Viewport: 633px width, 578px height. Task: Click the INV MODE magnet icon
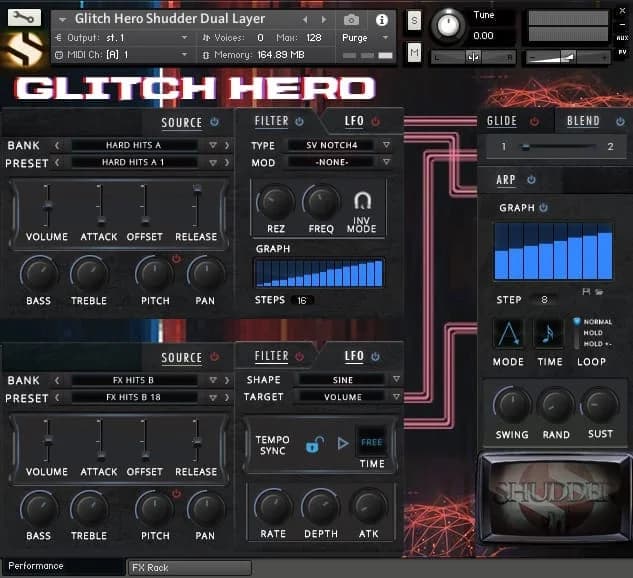362,203
